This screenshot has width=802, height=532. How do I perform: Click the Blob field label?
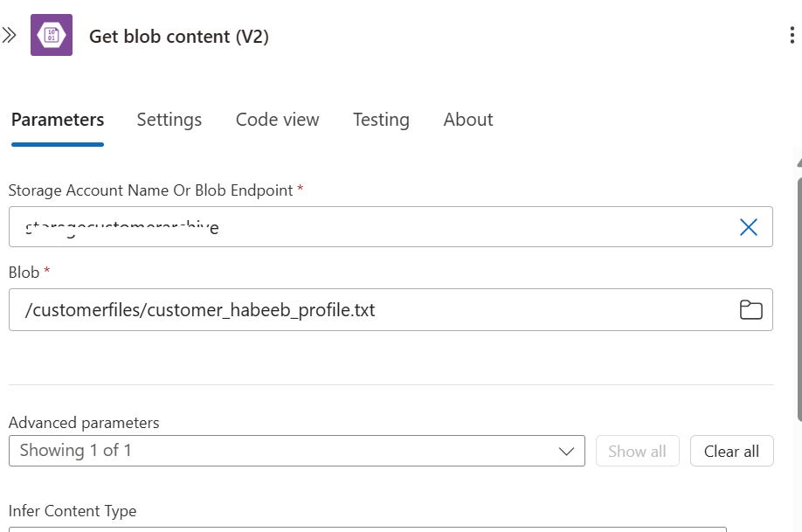pos(24,273)
